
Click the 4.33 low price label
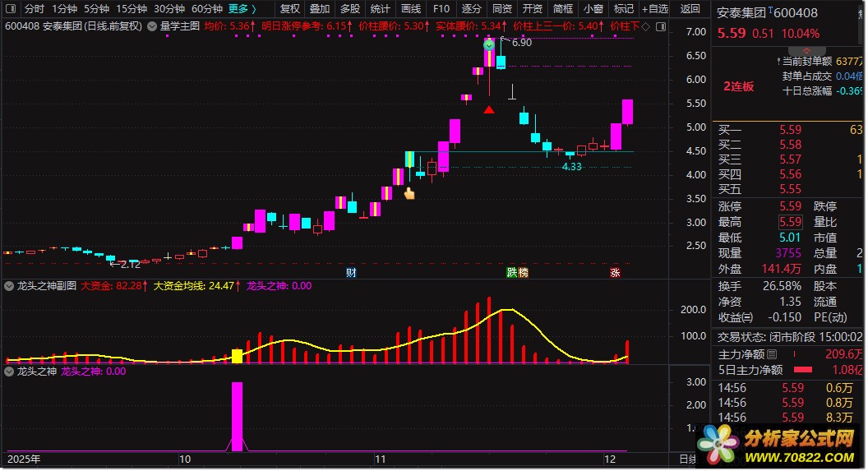[572, 167]
